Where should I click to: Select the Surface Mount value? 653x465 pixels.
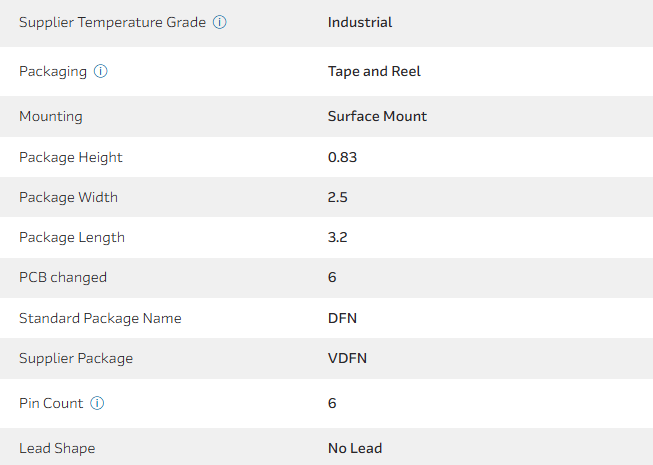tap(377, 117)
